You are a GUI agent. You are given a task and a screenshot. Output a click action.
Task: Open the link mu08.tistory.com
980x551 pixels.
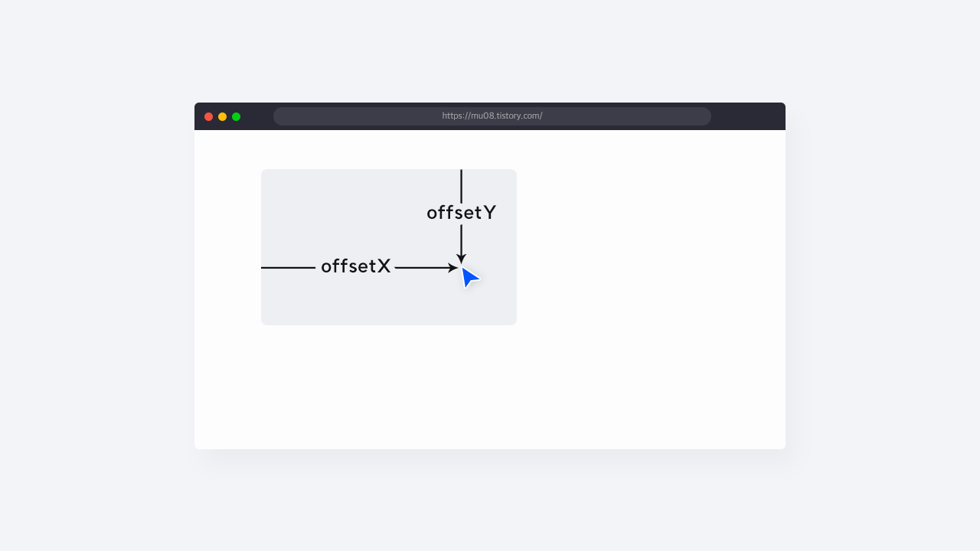tap(492, 116)
